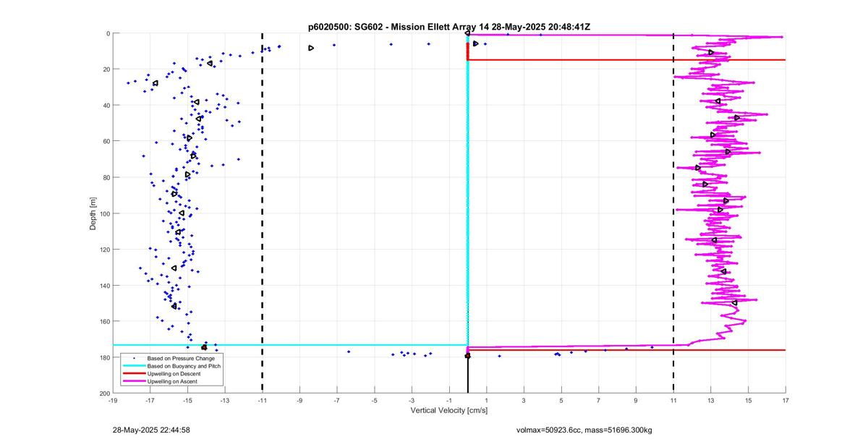
Task: Click depth axis tick label '0'
Action: tap(107, 33)
